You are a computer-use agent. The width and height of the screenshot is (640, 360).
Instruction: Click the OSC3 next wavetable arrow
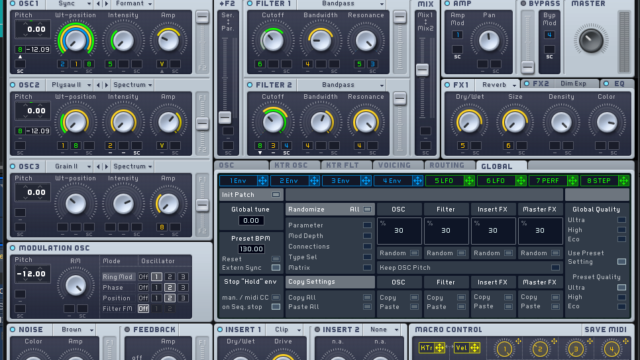click(x=107, y=167)
